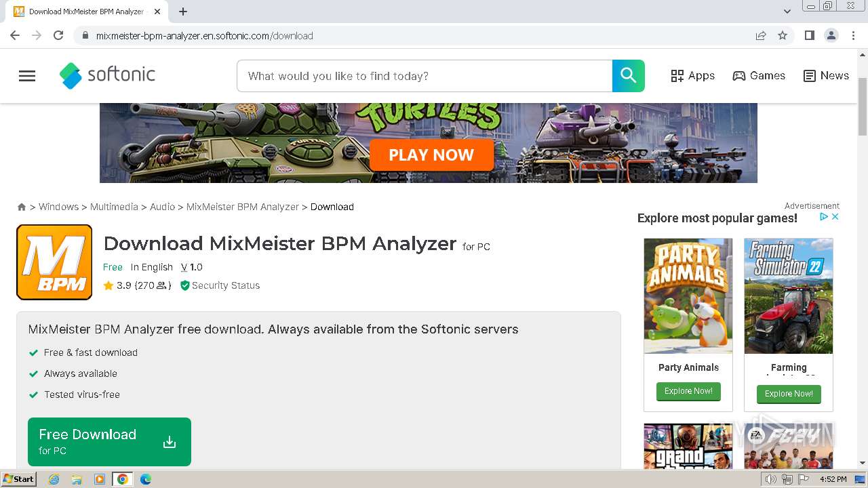This screenshot has width=868, height=488.
Task: Open the browser side panel
Action: pos(809,35)
